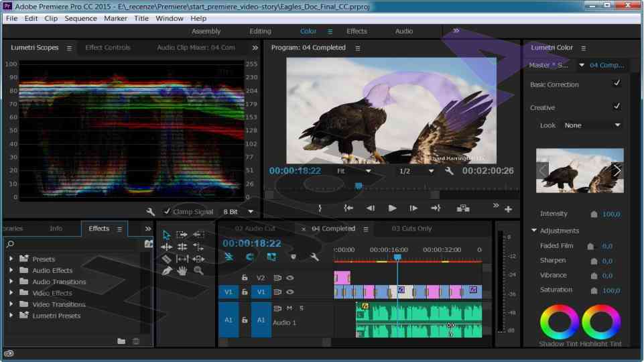
Task: Select the Hand tool
Action: 182,271
